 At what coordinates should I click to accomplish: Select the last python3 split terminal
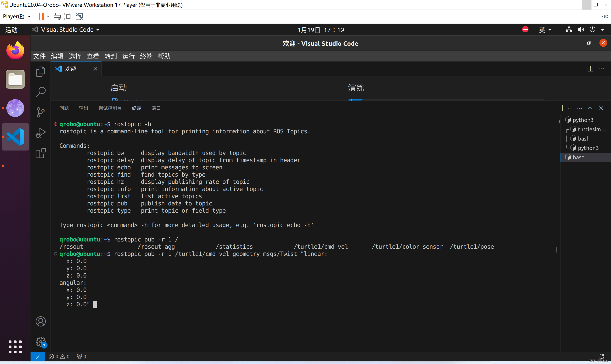585,148
